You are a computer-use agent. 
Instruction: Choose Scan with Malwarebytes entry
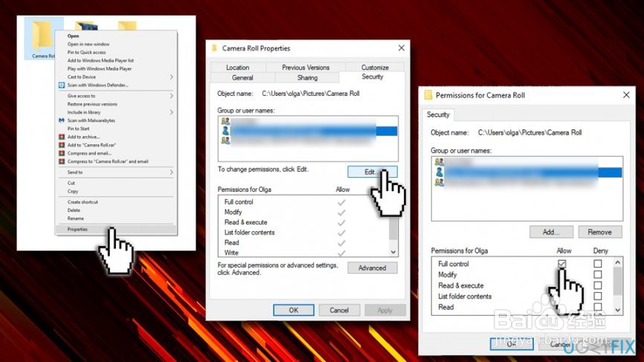[91, 120]
